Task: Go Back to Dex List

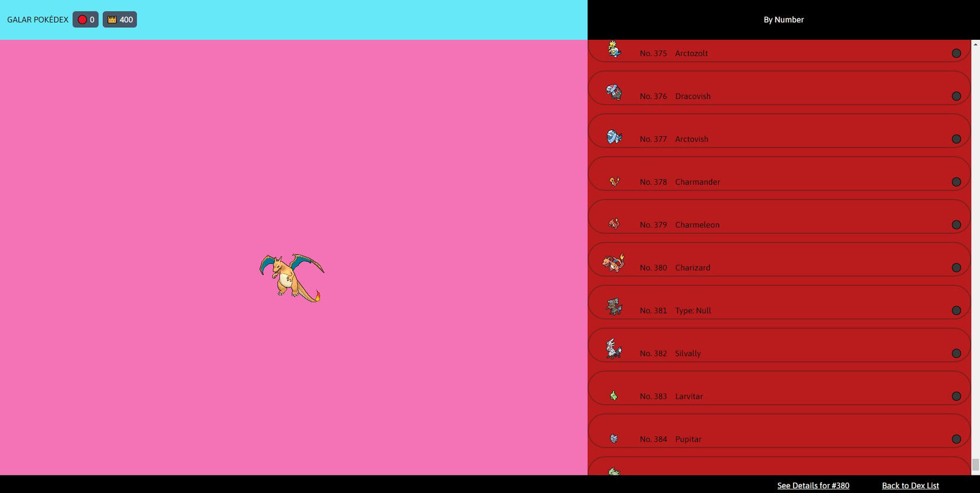Action: point(910,485)
